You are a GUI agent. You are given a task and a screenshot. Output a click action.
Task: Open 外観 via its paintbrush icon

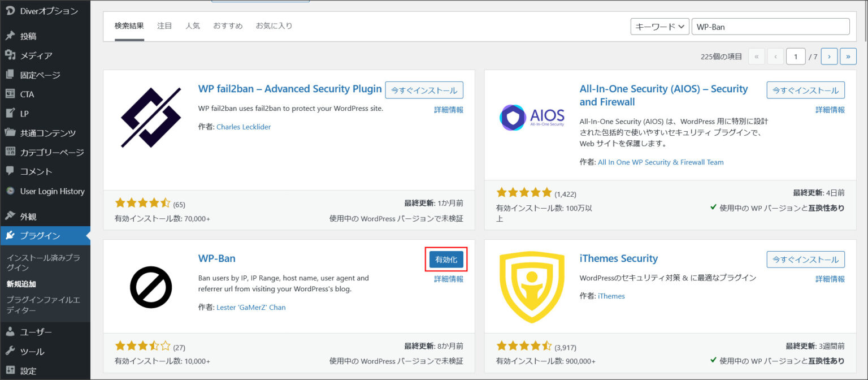pos(10,215)
